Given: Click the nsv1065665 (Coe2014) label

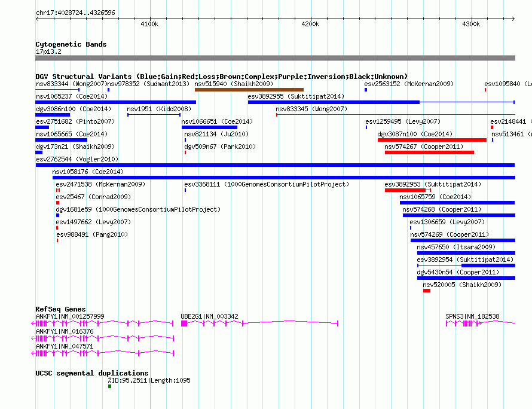Looking at the screenshot, I should [x=72, y=134].
